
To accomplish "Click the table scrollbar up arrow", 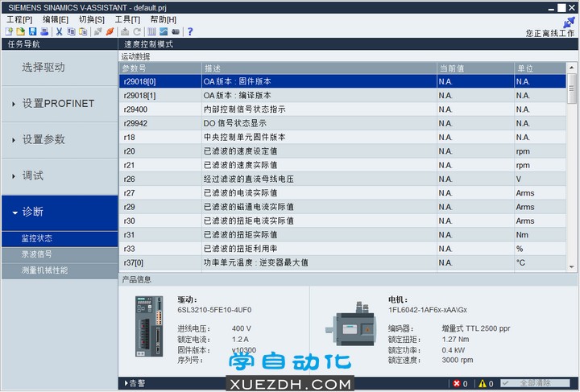I will tap(571, 68).
